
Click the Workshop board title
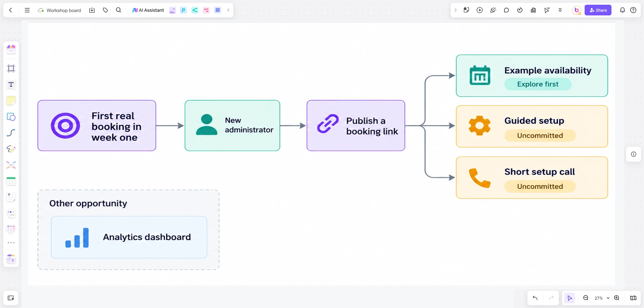tap(63, 10)
